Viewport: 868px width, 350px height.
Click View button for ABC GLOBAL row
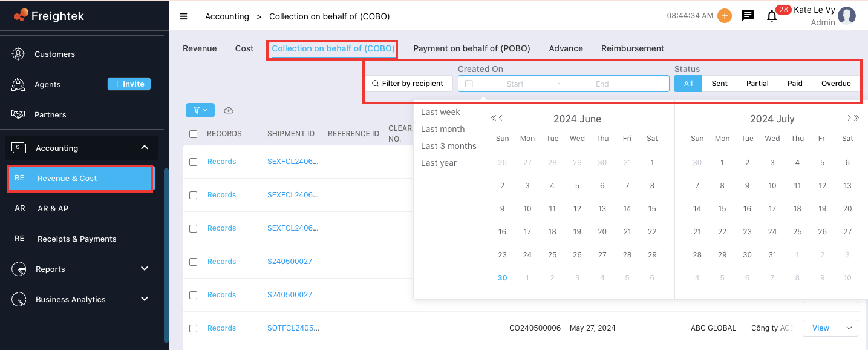(821, 328)
